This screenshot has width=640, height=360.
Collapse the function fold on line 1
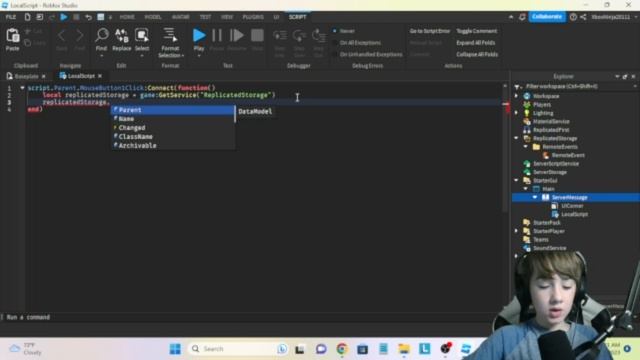pyautogui.click(x=22, y=88)
